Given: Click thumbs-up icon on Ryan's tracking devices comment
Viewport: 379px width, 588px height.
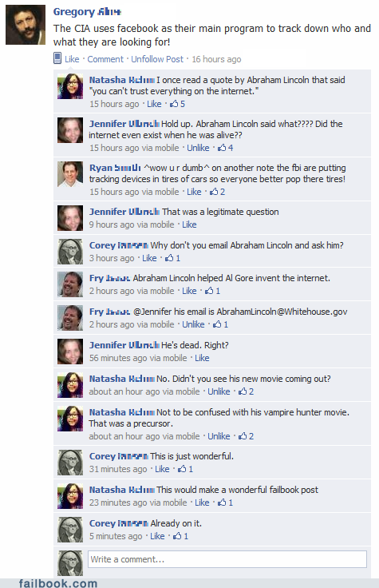Looking at the screenshot, I should click(214, 192).
